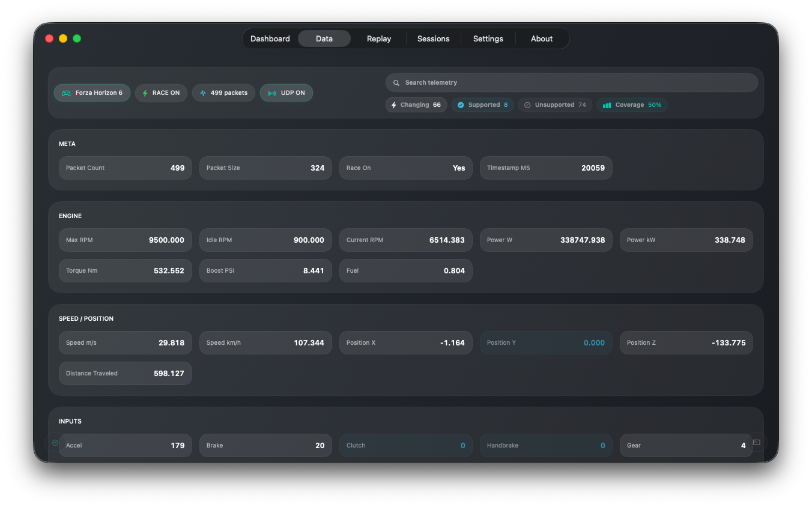Select the Distance Traveled card
This screenshot has height=507, width=812.
pos(126,374)
